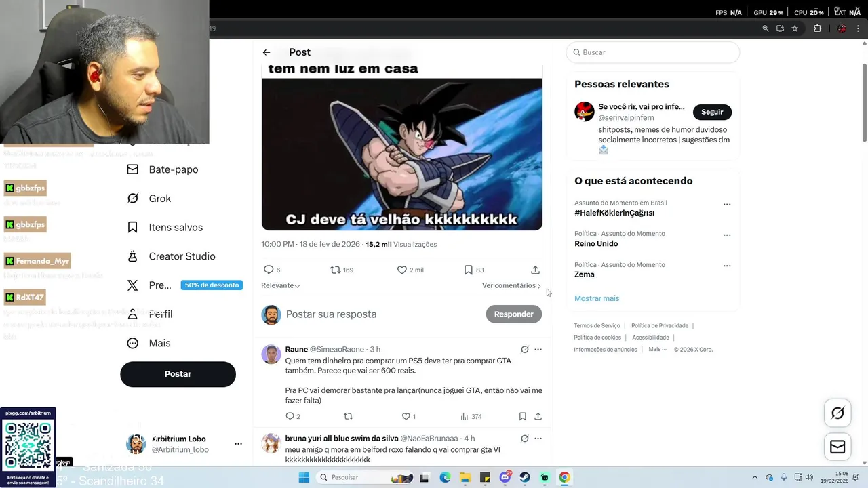Show hidden system tray icons

[x=755, y=477]
